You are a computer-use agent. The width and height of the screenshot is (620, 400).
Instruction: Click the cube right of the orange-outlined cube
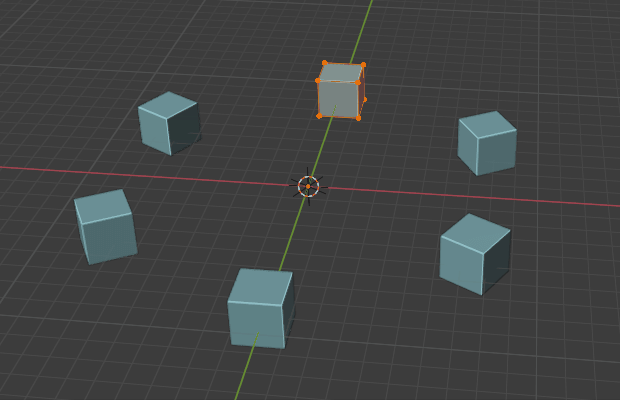click(x=487, y=143)
